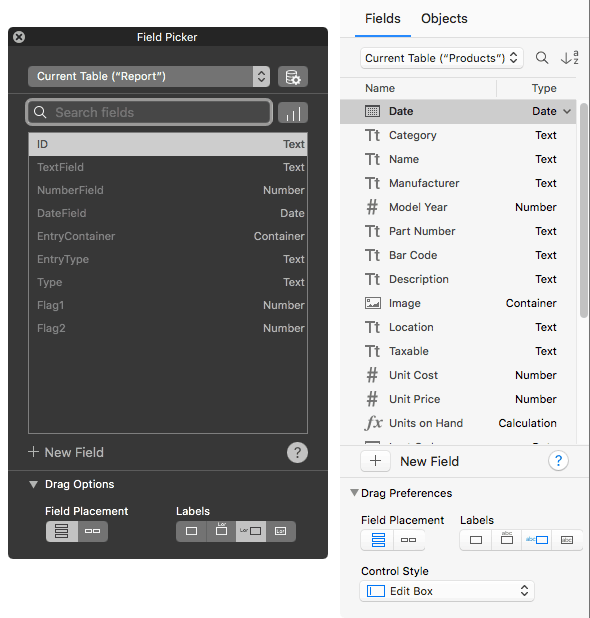Viewport: 590px width, 618px height.
Task: Sort by the Type column header
Action: (x=544, y=88)
